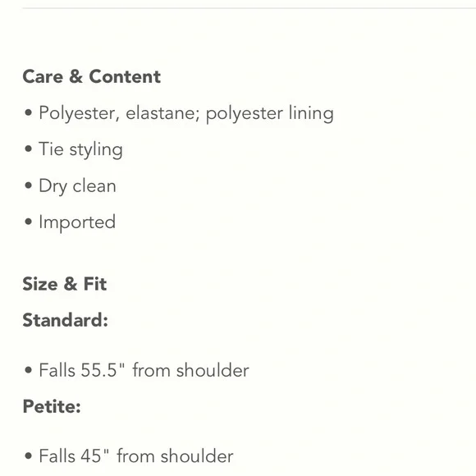476x476 pixels.
Task: Click the word shoulder in Standard measurement
Action: [x=213, y=370]
